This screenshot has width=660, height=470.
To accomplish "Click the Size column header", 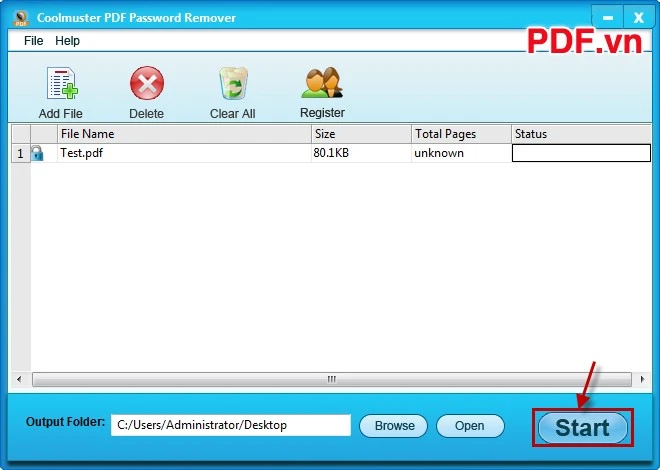I will (361, 134).
